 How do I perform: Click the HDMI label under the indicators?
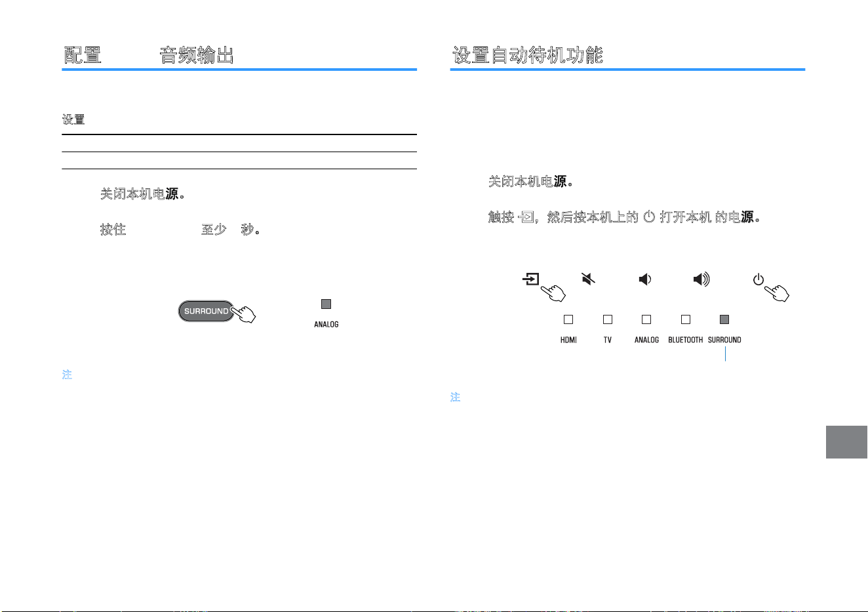tap(568, 340)
